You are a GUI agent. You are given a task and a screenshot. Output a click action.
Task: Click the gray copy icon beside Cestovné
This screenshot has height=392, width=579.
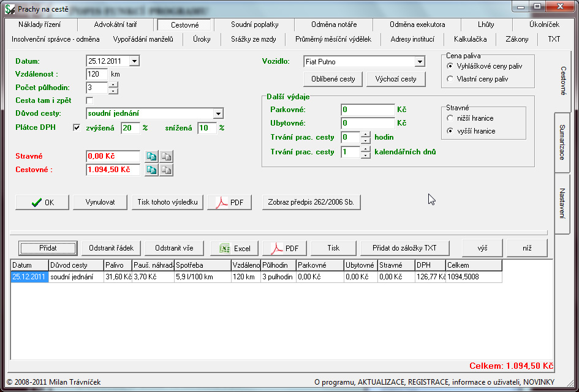tap(165, 170)
